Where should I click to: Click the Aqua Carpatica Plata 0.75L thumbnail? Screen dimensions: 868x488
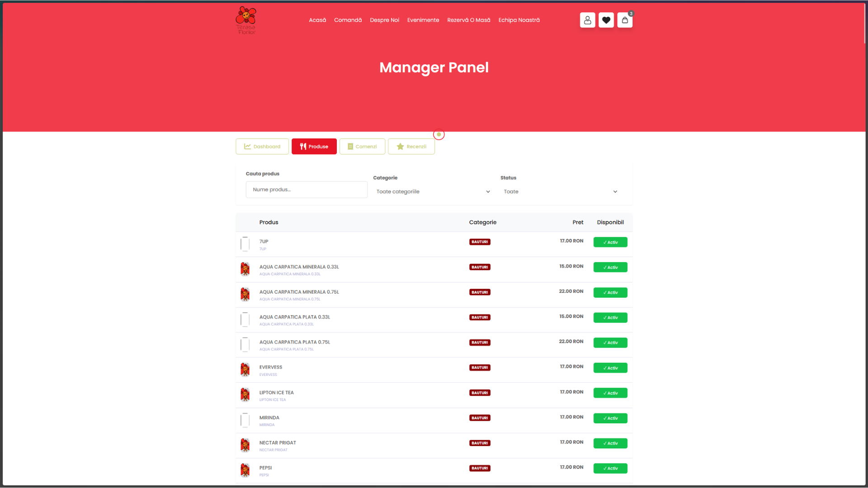click(245, 345)
